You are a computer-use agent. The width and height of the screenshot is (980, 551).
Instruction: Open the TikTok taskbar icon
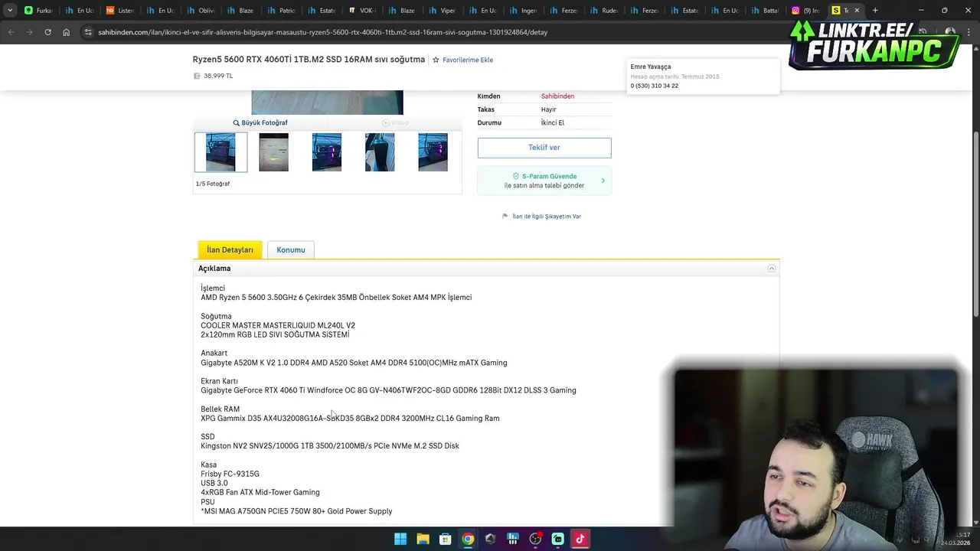580,539
